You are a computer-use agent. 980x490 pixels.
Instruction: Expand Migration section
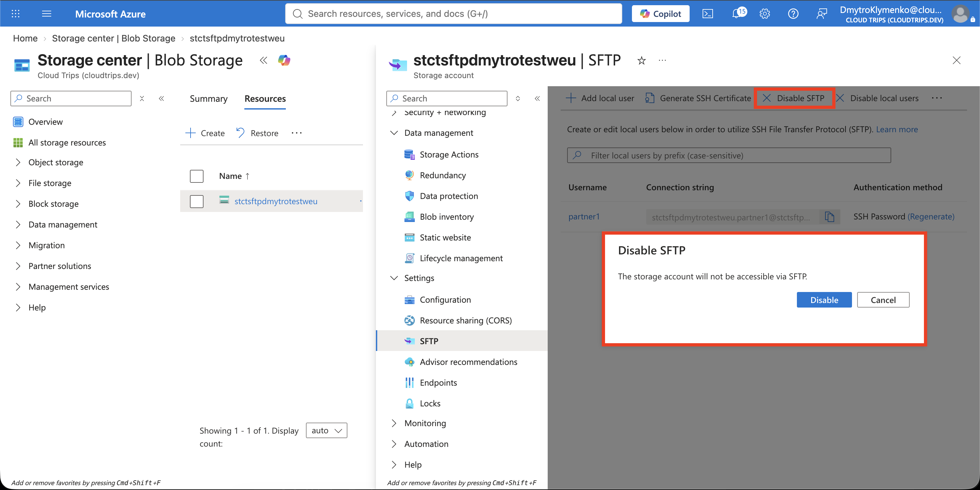18,245
